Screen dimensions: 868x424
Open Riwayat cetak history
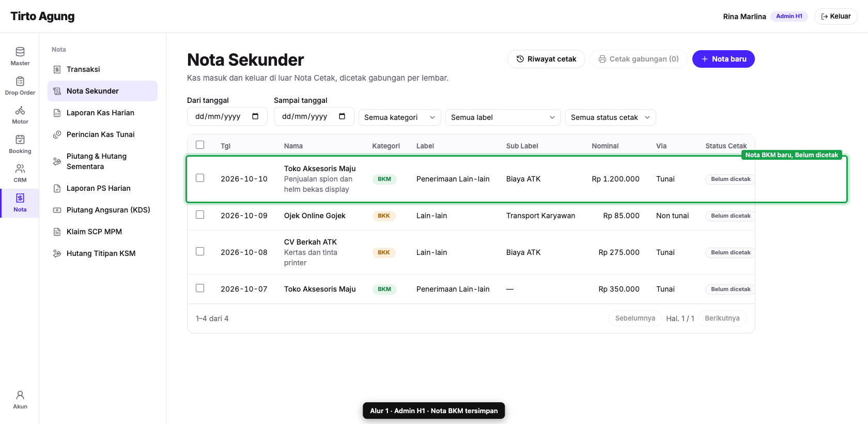[x=546, y=59]
